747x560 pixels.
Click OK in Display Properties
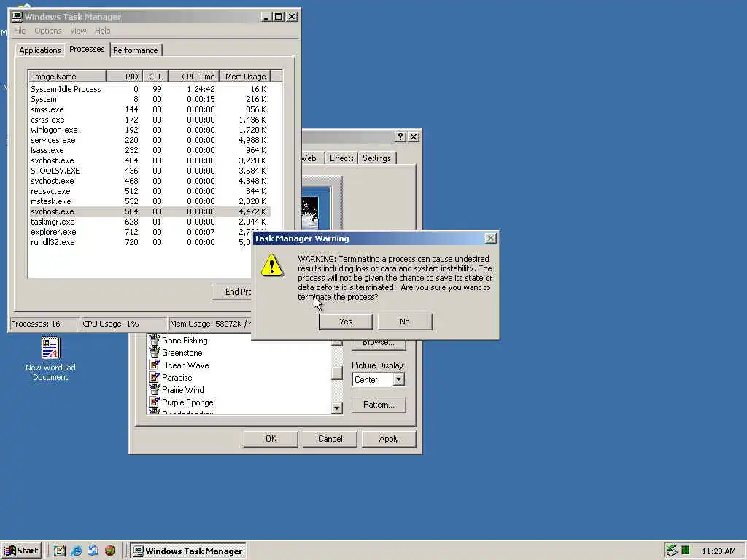tap(271, 438)
